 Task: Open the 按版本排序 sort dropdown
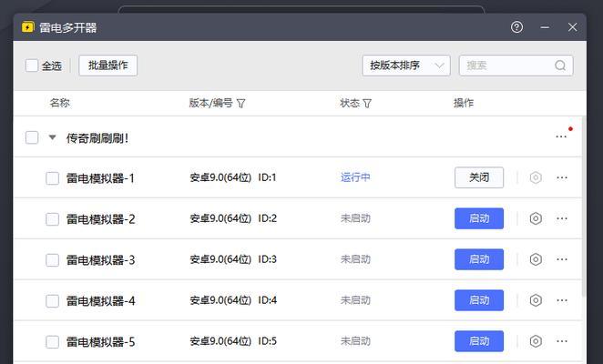[406, 66]
